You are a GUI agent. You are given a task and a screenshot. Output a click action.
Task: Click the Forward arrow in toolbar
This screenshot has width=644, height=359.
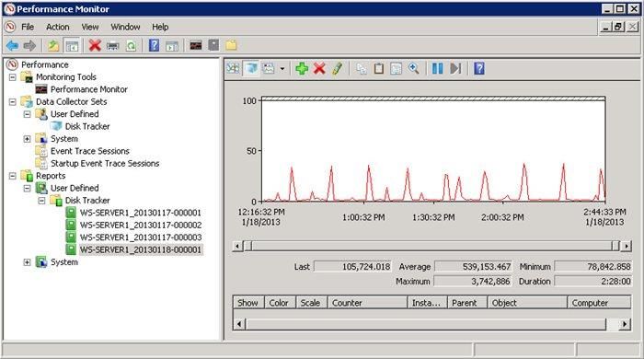coord(29,46)
